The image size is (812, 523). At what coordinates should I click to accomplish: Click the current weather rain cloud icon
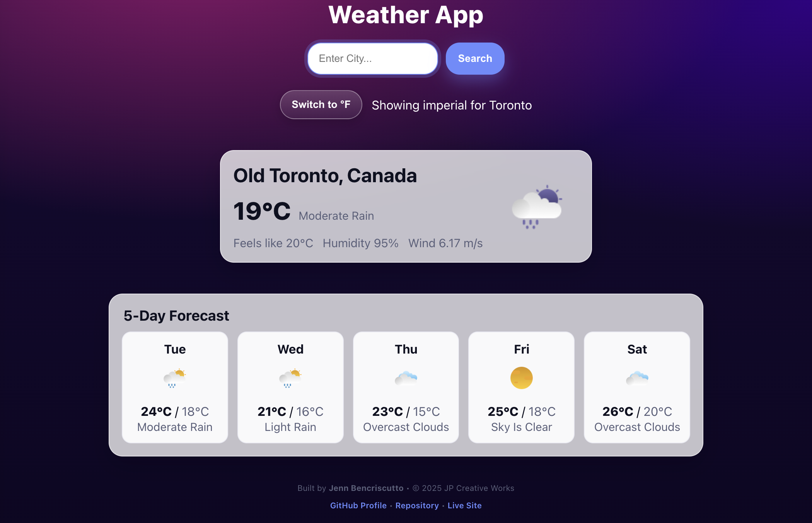click(x=537, y=207)
